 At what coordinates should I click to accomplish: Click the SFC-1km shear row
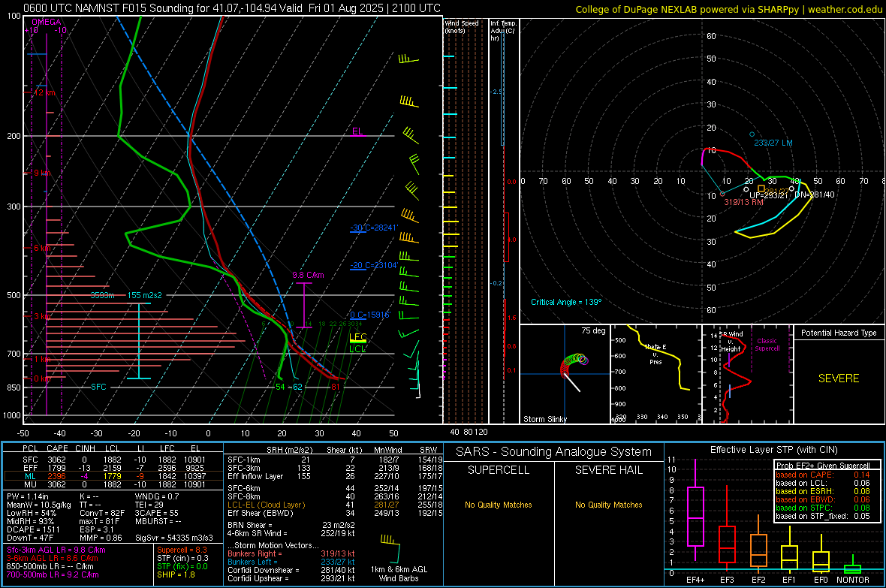pos(335,460)
